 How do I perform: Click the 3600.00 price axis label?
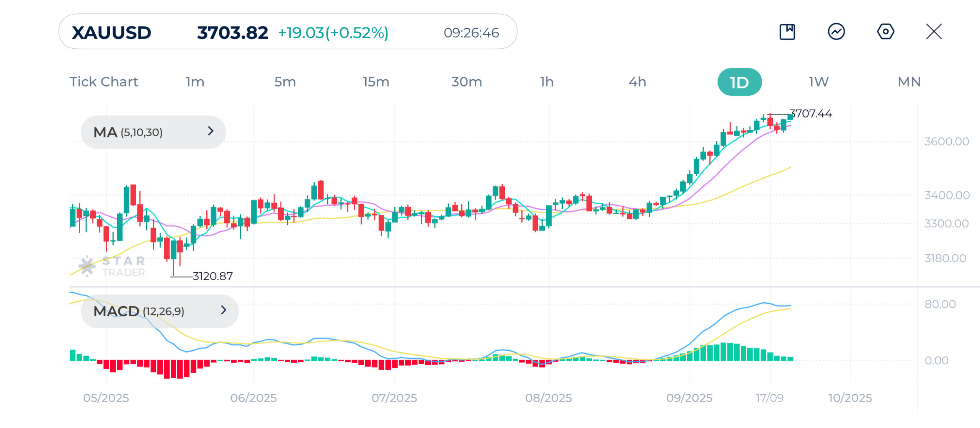(x=947, y=142)
